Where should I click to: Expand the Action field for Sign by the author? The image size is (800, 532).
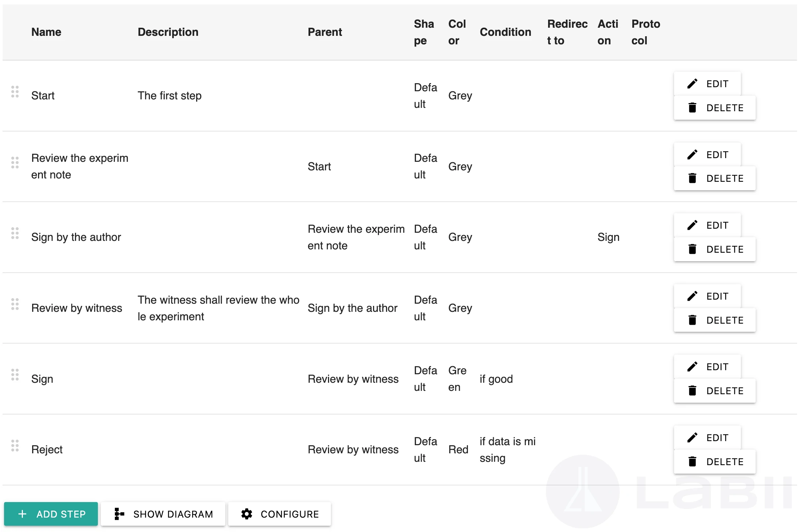[x=606, y=237]
